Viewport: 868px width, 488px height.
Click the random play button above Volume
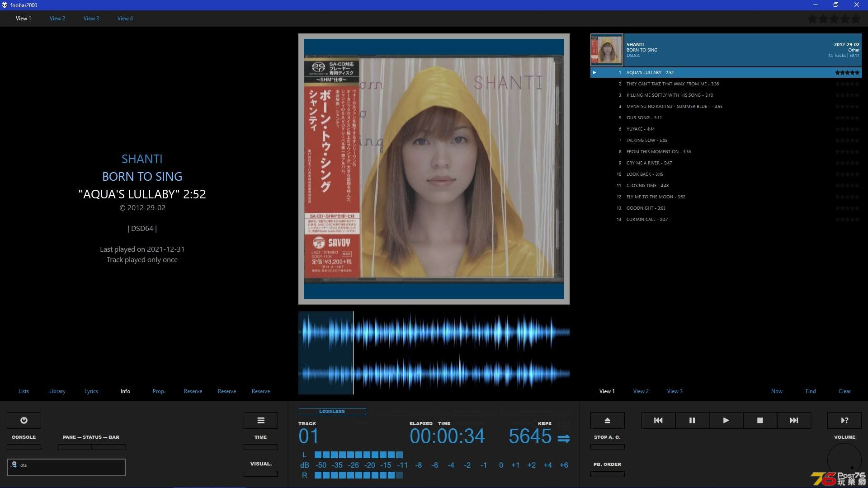pyautogui.click(x=844, y=420)
